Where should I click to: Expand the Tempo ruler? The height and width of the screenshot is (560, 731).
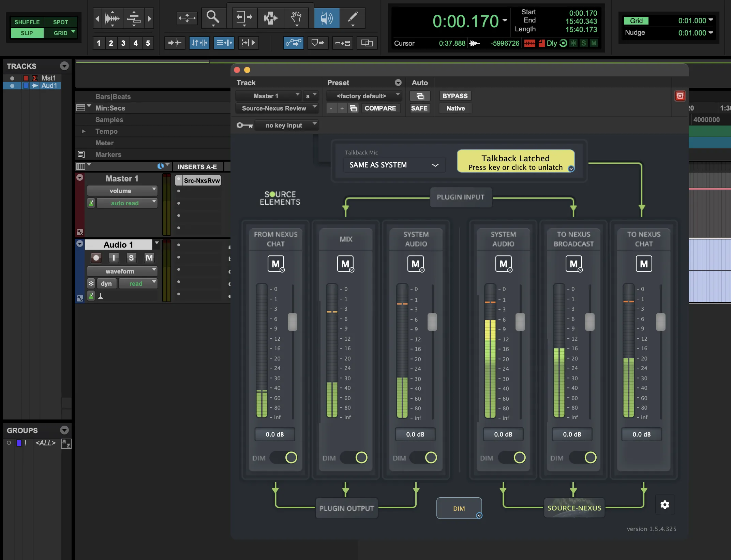tap(84, 131)
